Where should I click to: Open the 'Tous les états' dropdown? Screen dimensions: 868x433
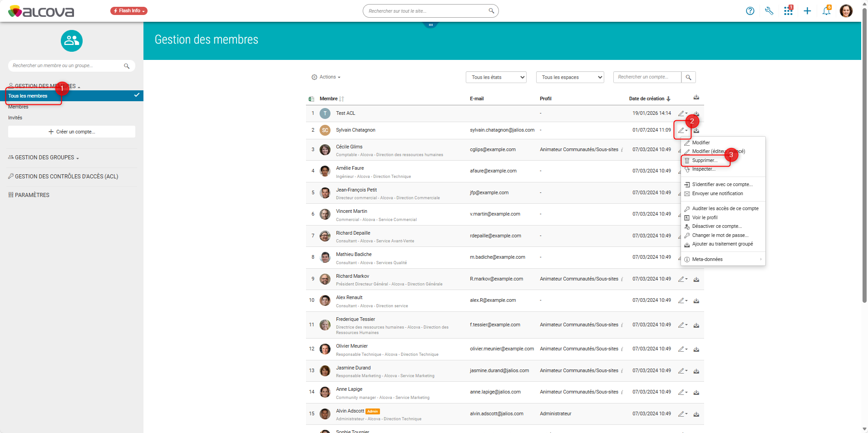coord(496,78)
